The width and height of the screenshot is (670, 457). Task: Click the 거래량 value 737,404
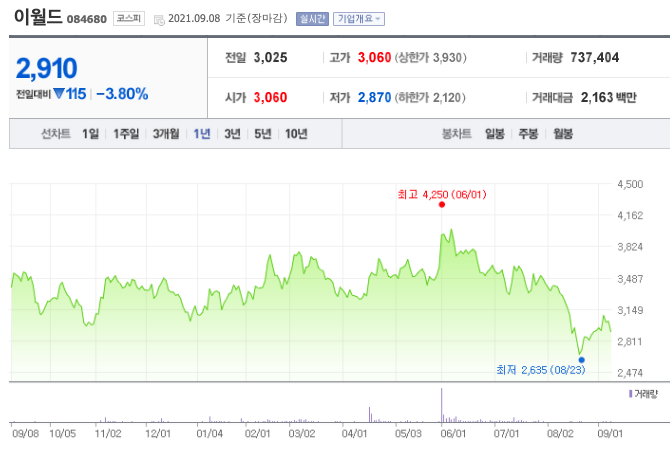[594, 57]
